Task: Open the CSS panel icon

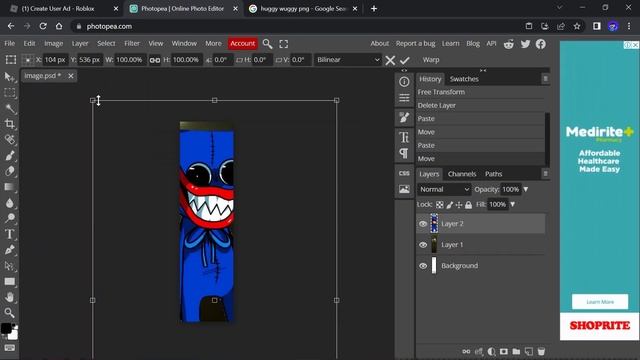Action: tap(404, 173)
